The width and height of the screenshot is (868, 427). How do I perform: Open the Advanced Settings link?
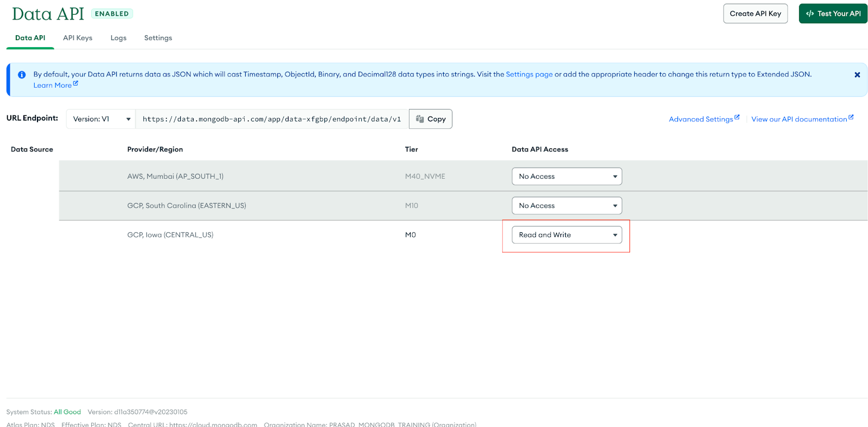(x=700, y=119)
